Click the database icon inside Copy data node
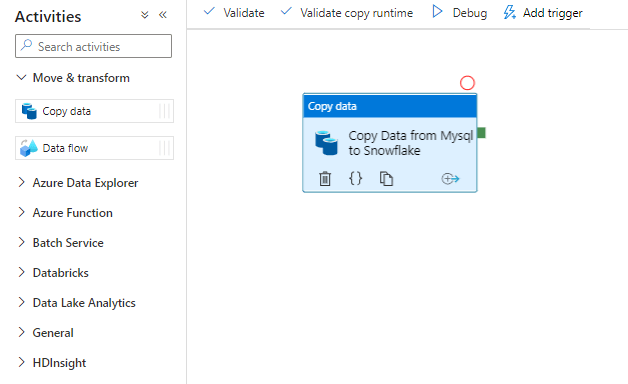The height and width of the screenshot is (384, 628). coord(326,143)
